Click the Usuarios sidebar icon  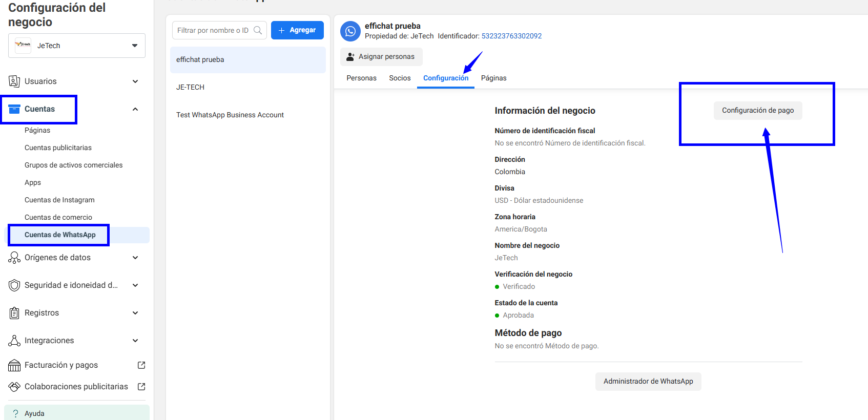pyautogui.click(x=14, y=81)
